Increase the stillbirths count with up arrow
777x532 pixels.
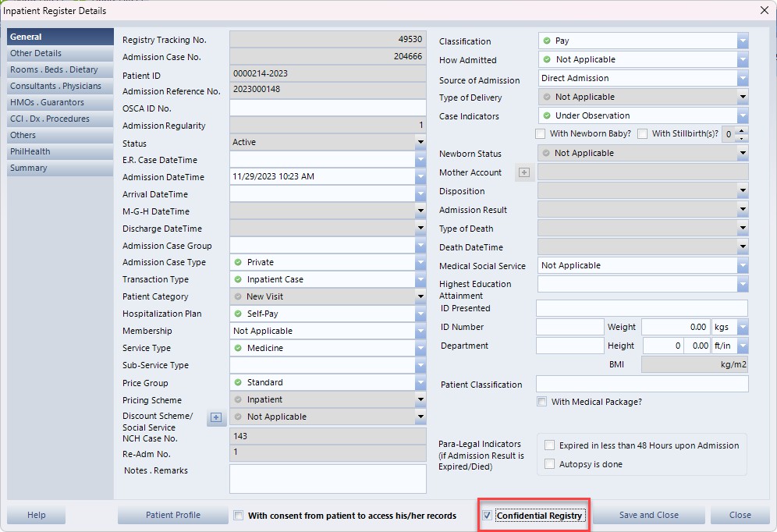pyautogui.click(x=742, y=129)
